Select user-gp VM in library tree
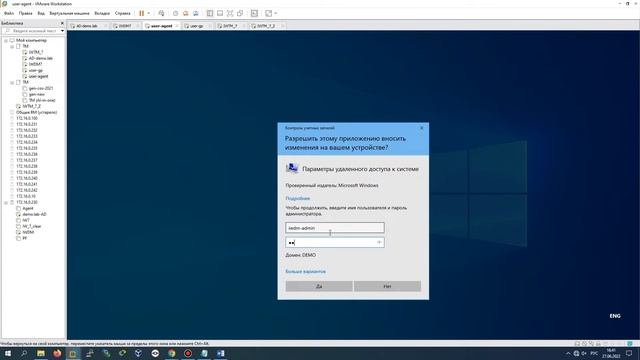640x360 pixels. 36,70
